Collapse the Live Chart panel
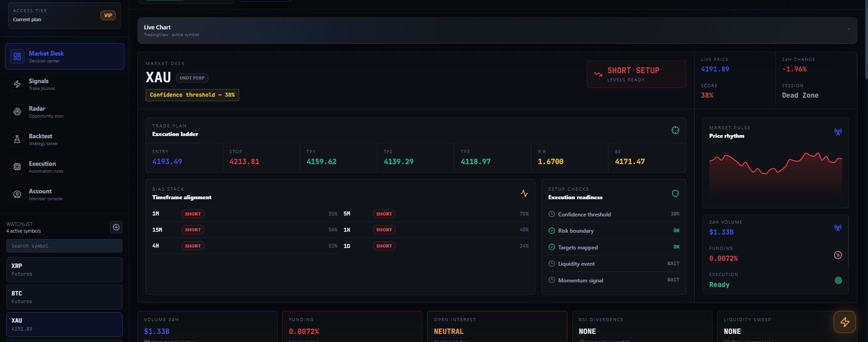The width and height of the screenshot is (868, 342). click(x=849, y=30)
